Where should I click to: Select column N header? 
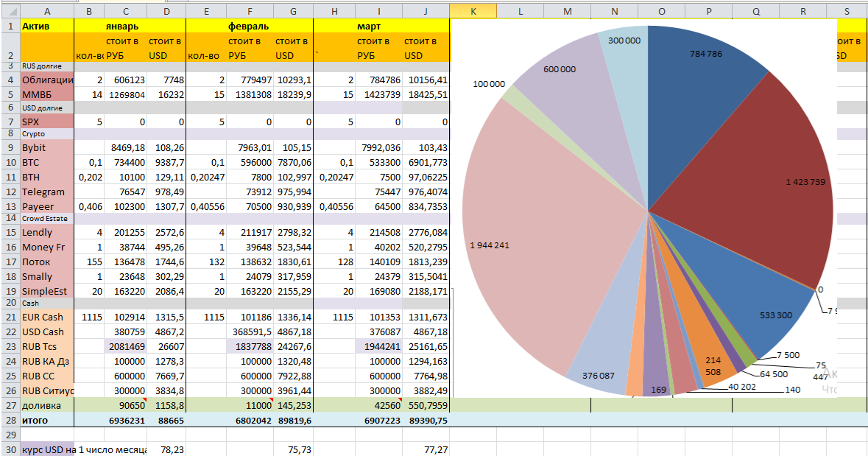[615, 11]
